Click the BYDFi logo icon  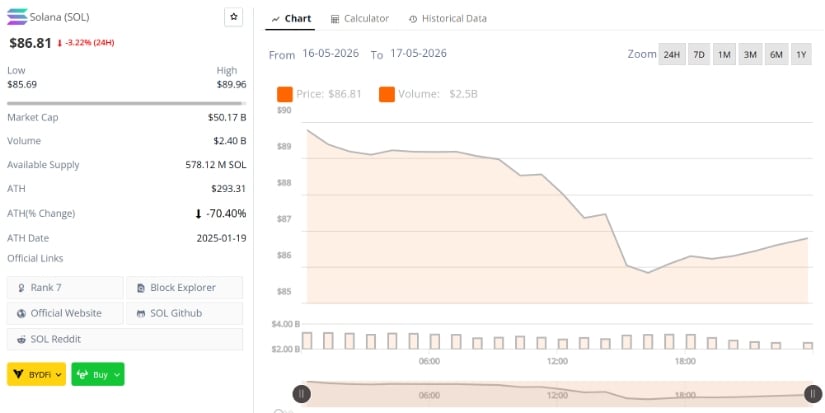18,375
